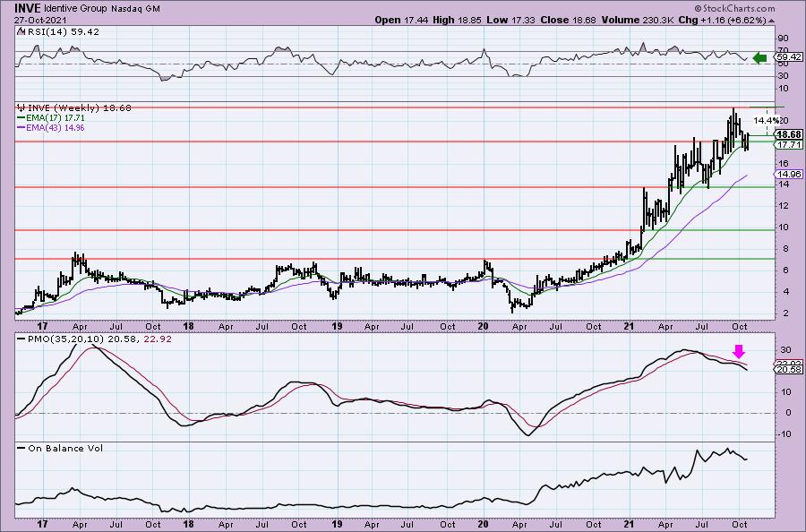
Task: Click the 18.68 price tag on right axis
Action: click(x=789, y=134)
